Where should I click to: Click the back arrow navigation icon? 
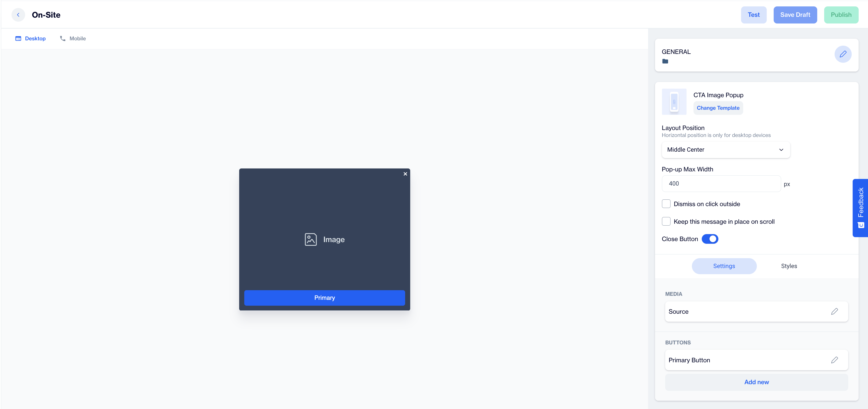coord(18,15)
